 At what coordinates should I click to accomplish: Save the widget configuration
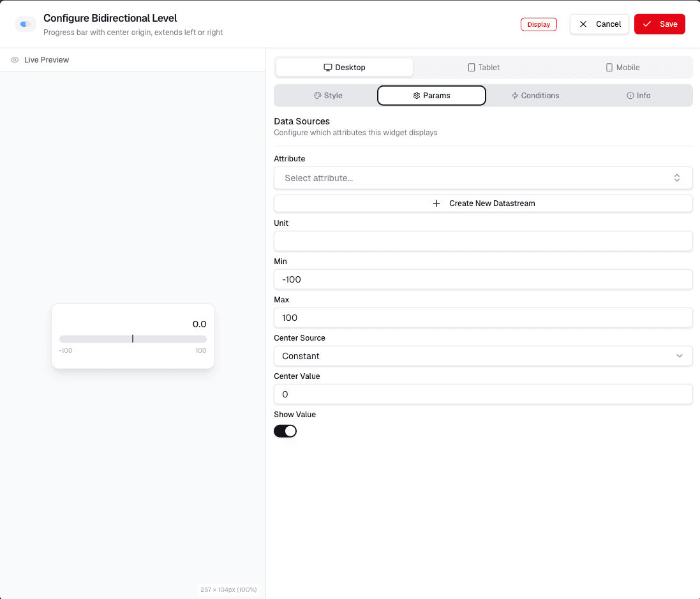click(x=659, y=24)
